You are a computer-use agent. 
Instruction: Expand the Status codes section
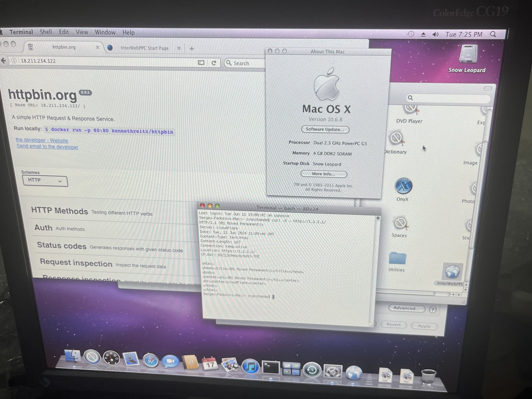[x=62, y=245]
